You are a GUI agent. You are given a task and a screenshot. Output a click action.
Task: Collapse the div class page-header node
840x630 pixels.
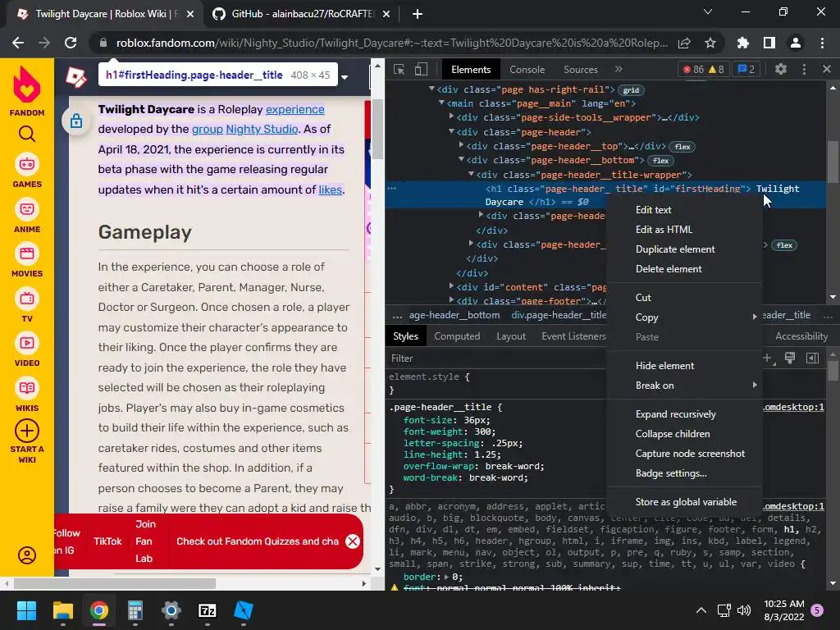(451, 131)
